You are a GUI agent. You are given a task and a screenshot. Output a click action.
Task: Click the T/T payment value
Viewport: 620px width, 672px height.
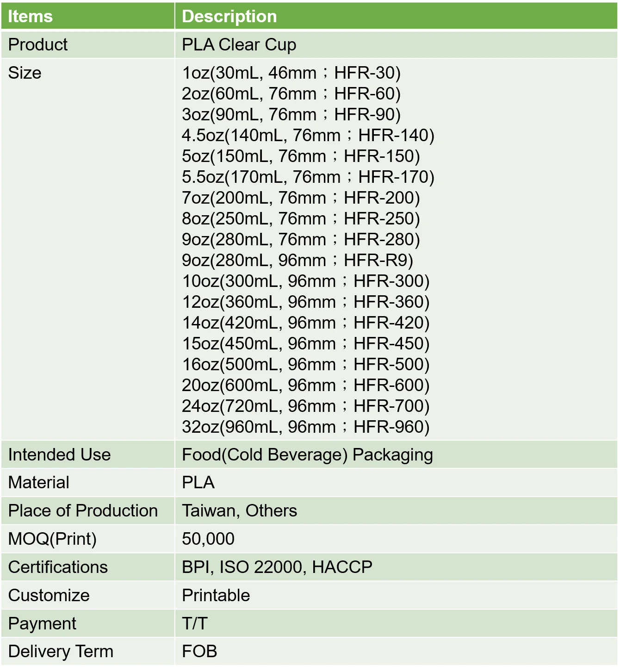click(195, 624)
